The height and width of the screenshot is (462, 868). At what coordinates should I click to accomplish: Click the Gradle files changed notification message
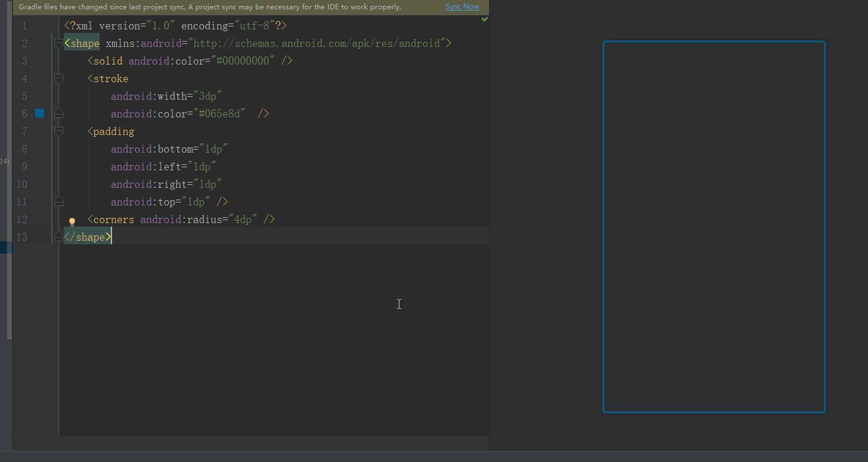pos(210,7)
